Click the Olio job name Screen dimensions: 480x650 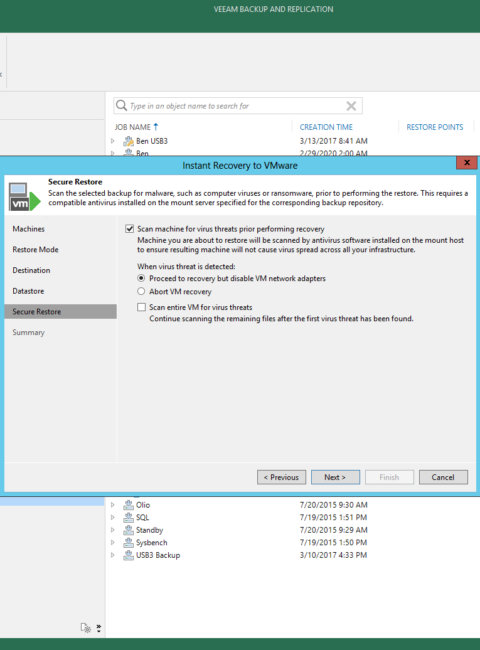pyautogui.click(x=143, y=505)
